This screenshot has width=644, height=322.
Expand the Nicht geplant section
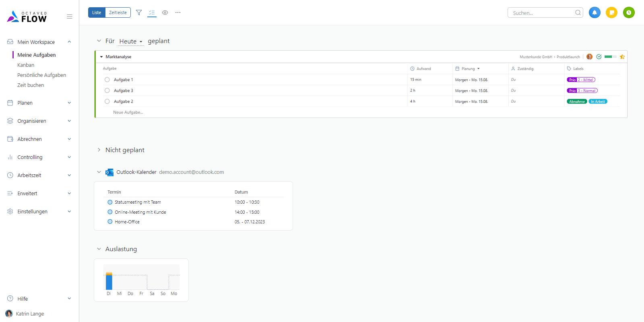[x=99, y=150]
